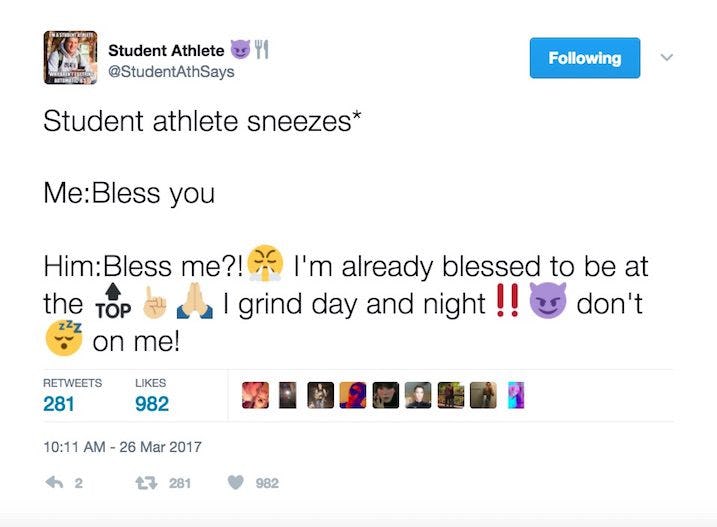Open the @StudentAthSays handle link

click(177, 68)
